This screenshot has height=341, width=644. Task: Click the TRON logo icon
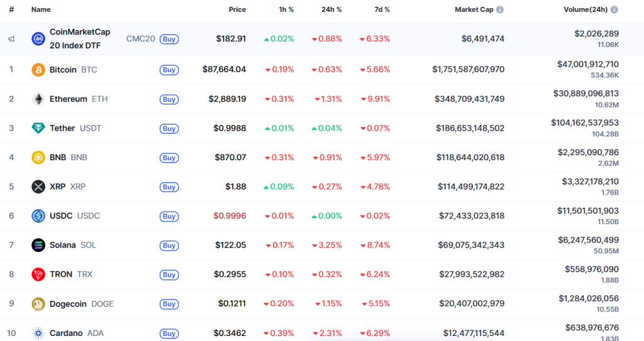pos(38,274)
